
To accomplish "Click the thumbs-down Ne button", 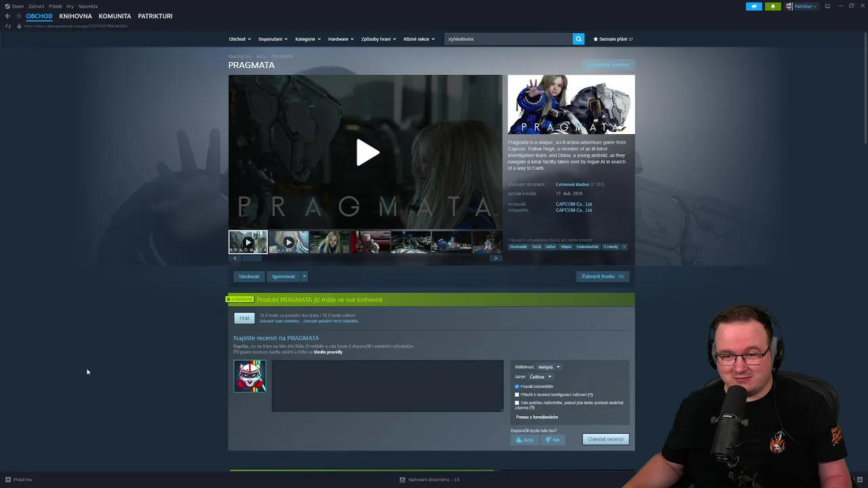I will [552, 440].
